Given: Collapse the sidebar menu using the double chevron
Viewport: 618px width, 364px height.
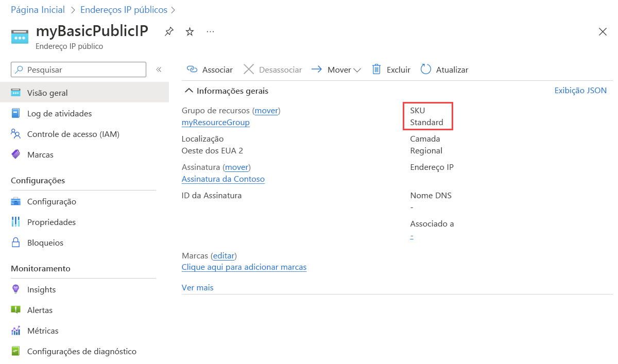Looking at the screenshot, I should [159, 70].
